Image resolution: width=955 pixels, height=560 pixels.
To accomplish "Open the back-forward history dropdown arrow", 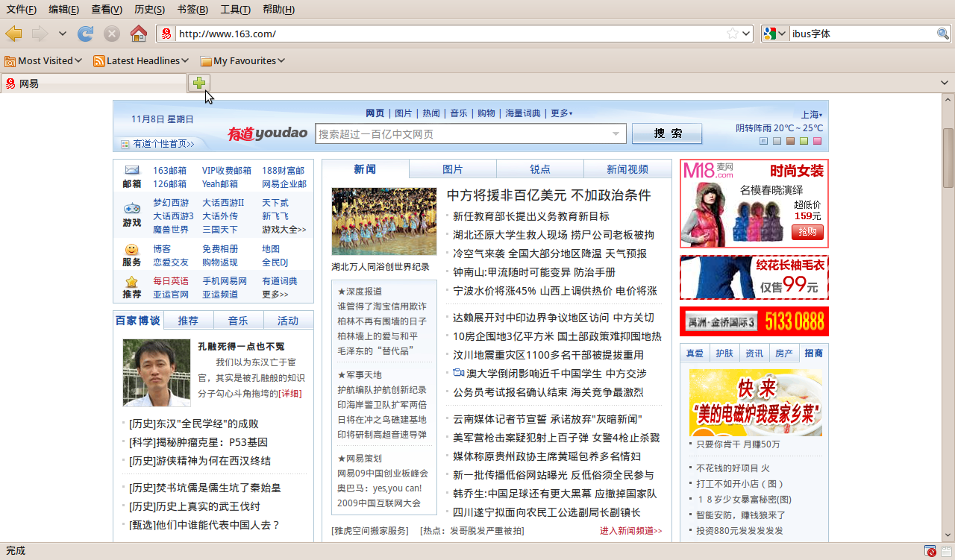I will click(x=63, y=34).
